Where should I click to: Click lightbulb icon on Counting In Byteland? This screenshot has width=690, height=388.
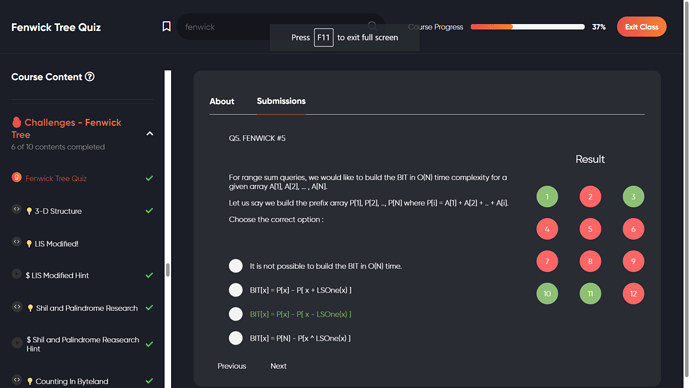(x=30, y=381)
